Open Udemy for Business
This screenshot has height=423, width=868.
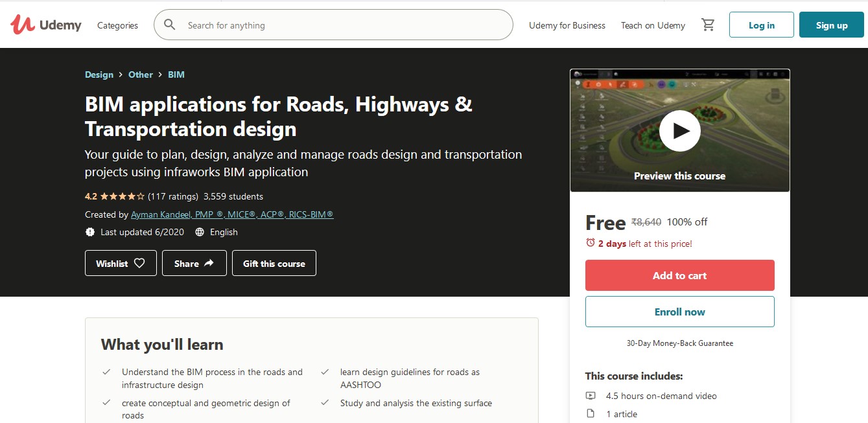(x=567, y=25)
